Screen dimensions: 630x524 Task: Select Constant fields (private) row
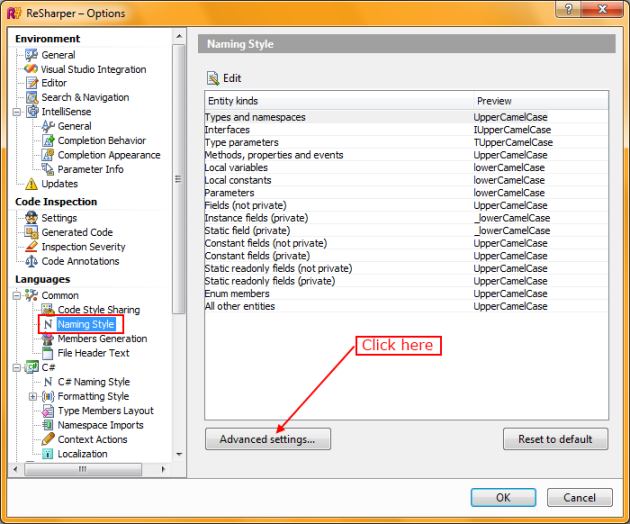(406, 256)
